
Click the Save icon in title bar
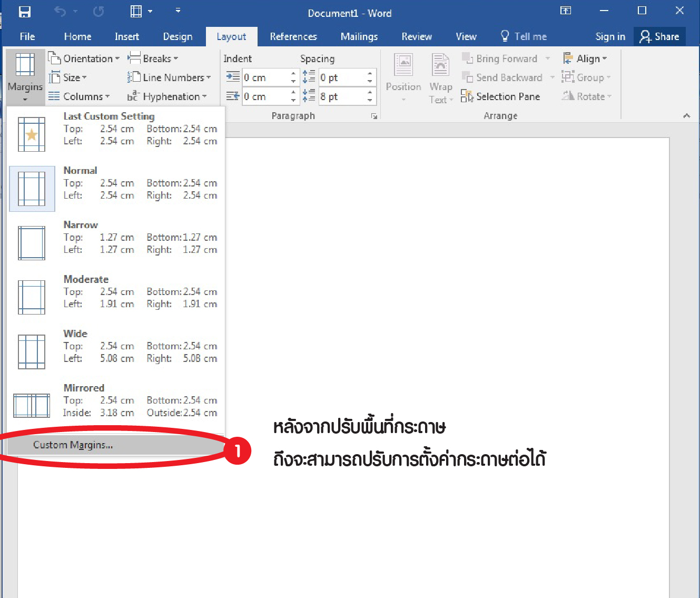point(24,12)
